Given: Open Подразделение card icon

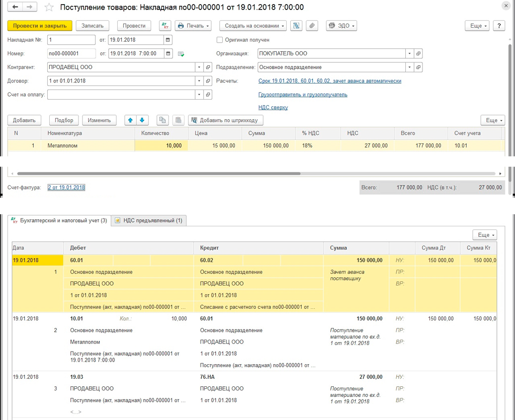Looking at the screenshot, I should (x=418, y=67).
